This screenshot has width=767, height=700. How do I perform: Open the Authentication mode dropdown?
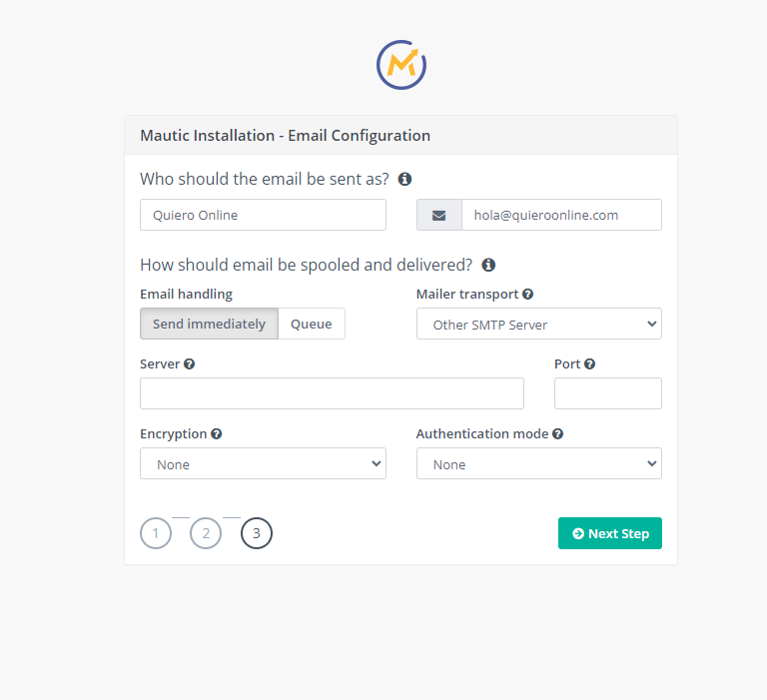pyautogui.click(x=539, y=463)
